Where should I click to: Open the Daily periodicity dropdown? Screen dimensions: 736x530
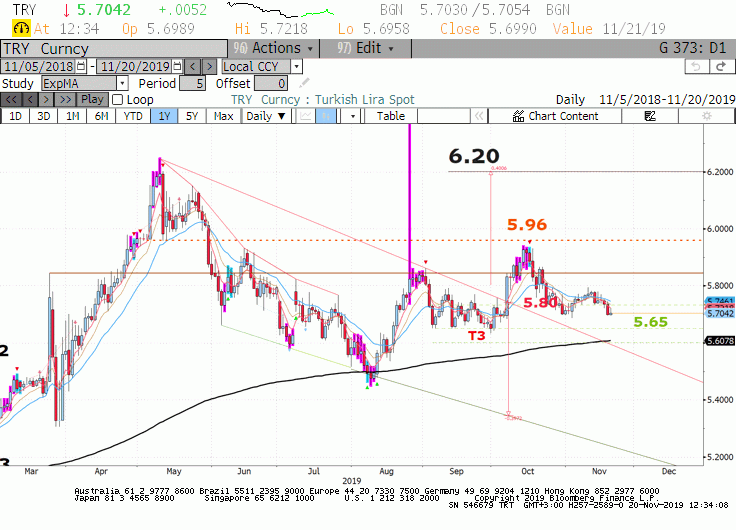266,116
